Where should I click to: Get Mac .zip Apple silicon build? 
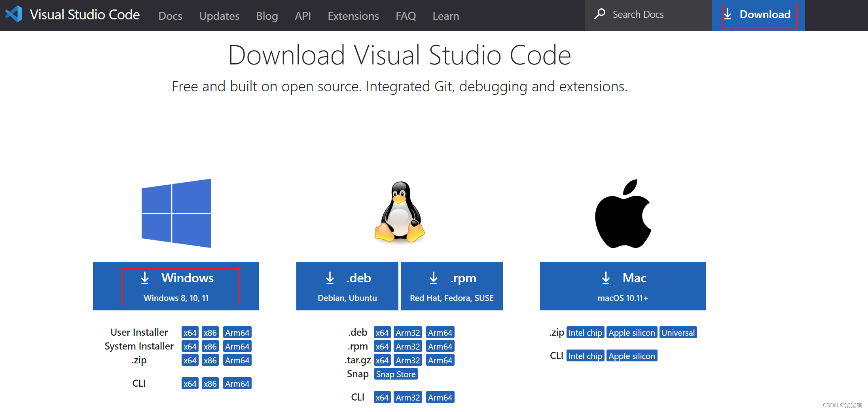point(632,333)
